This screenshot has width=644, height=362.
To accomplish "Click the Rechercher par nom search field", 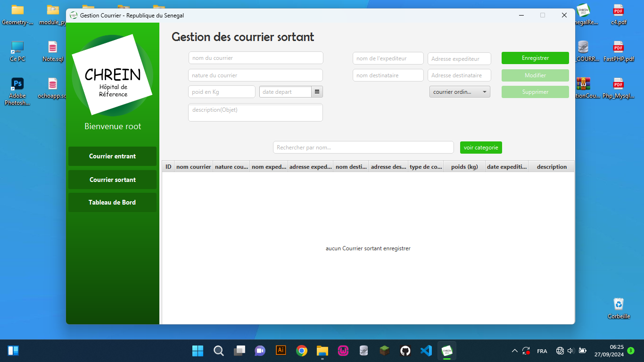I will pos(363,147).
